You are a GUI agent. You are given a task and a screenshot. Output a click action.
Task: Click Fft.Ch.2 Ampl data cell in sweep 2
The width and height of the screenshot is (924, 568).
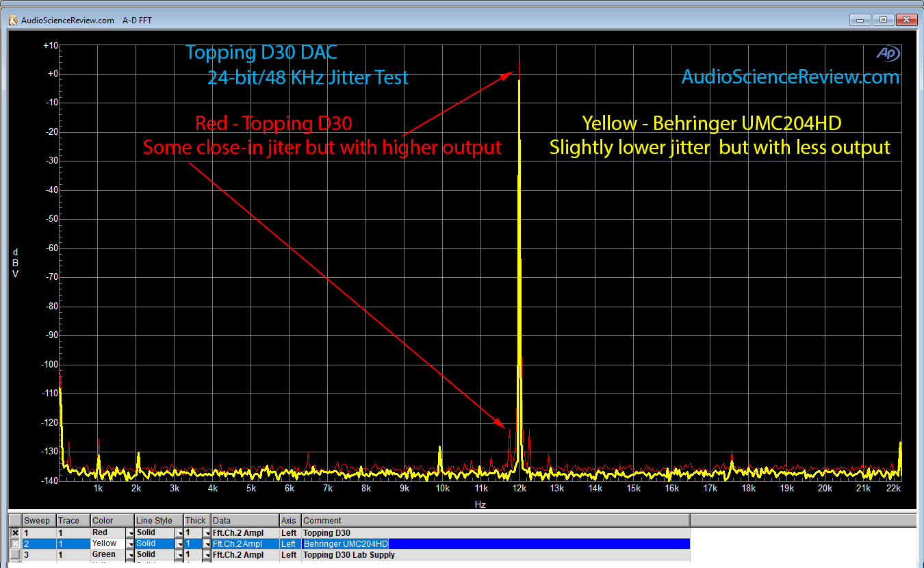pos(245,543)
